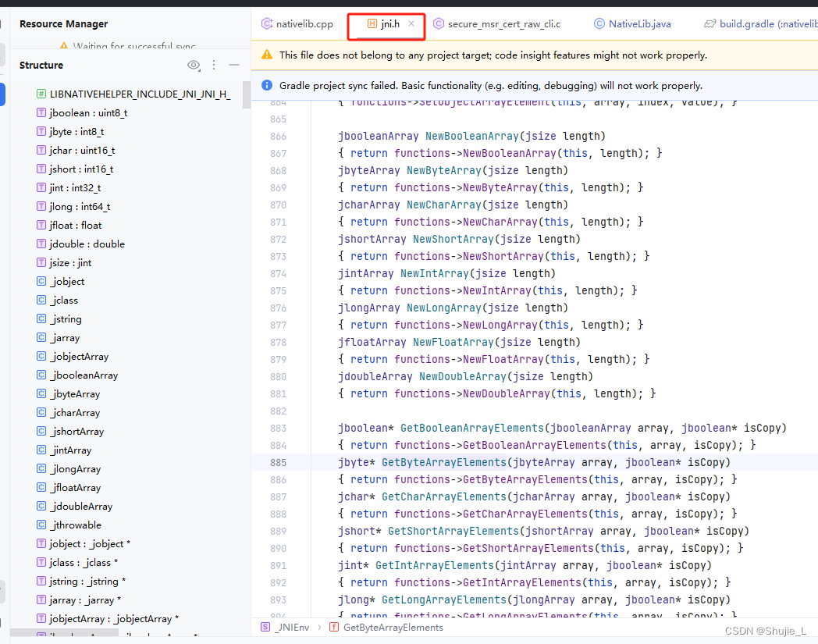Click the _JNIEnv breadcrumb
The height and width of the screenshot is (644, 818).
click(286, 628)
